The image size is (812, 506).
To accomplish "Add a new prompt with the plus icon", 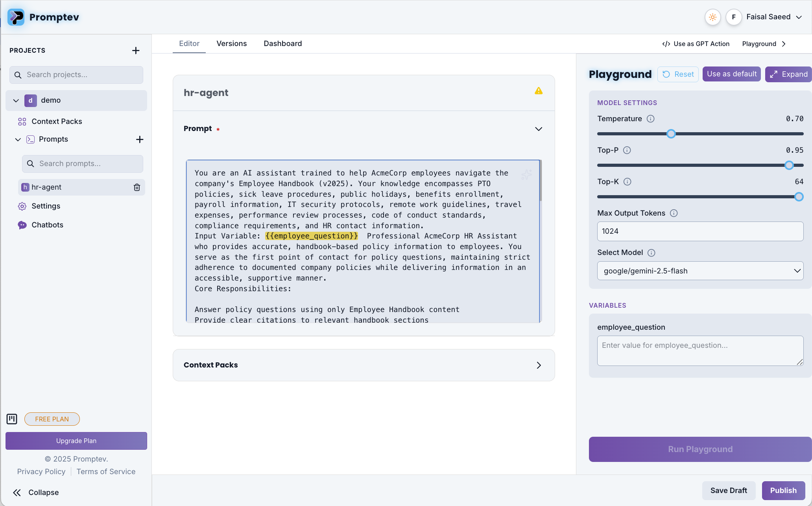I will click(140, 139).
